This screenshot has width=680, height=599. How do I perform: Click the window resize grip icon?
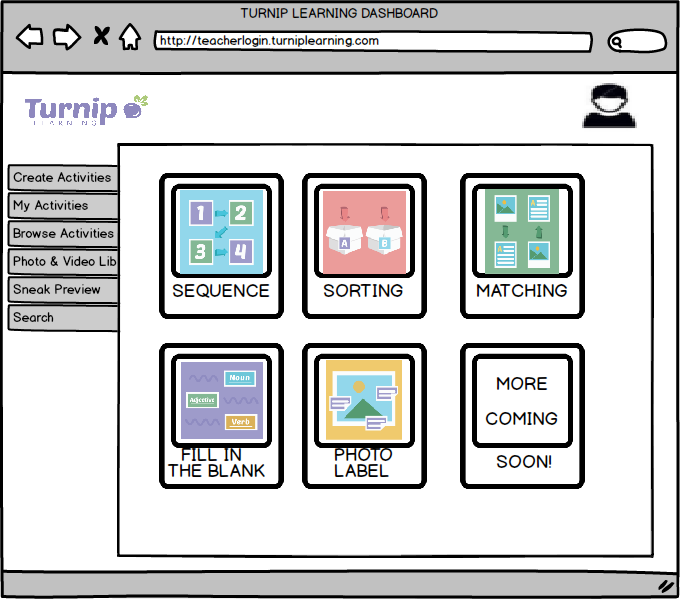pyautogui.click(x=666, y=586)
